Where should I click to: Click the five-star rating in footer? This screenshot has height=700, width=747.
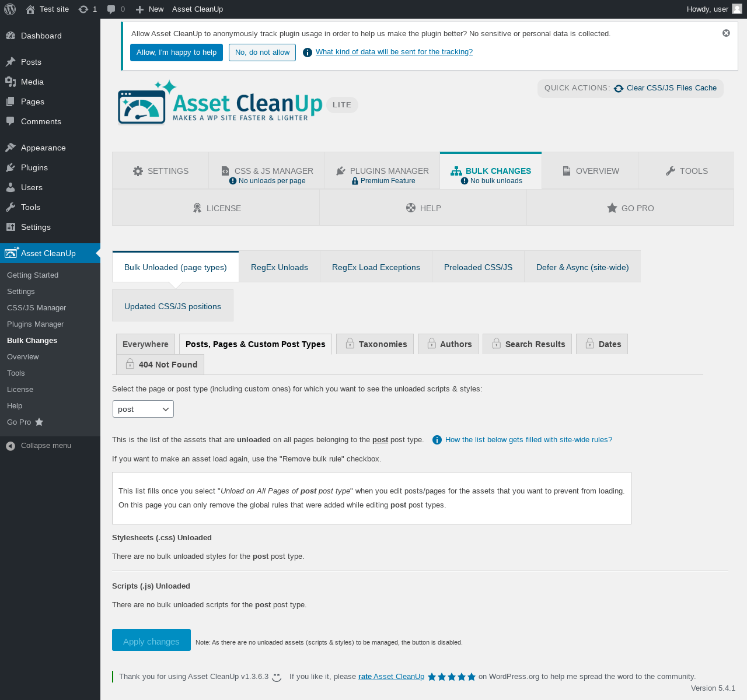point(452,677)
